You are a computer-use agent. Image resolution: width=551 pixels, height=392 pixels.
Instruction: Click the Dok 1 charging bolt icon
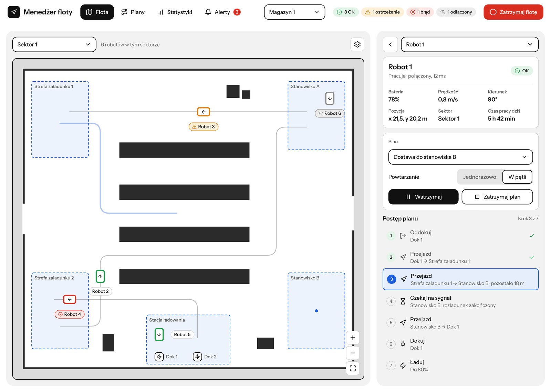[159, 357]
